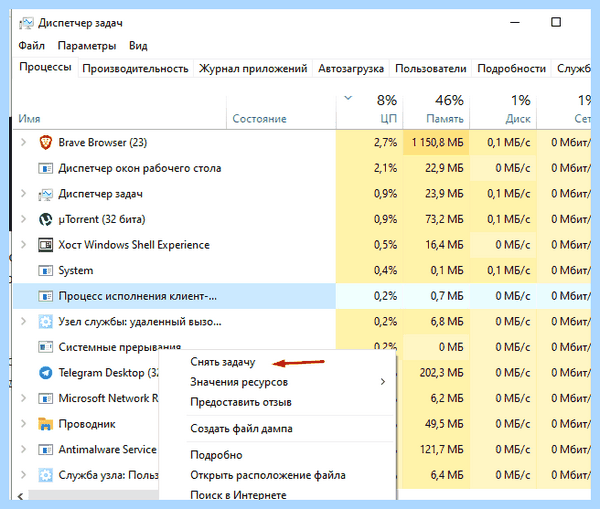
Task: Open the Параметры menu
Action: tap(87, 46)
